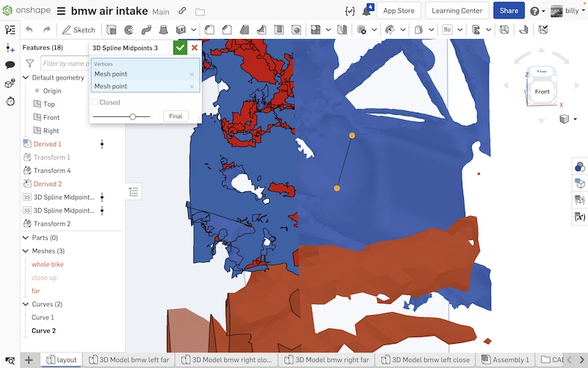Click the Undo arrow

[29, 29]
